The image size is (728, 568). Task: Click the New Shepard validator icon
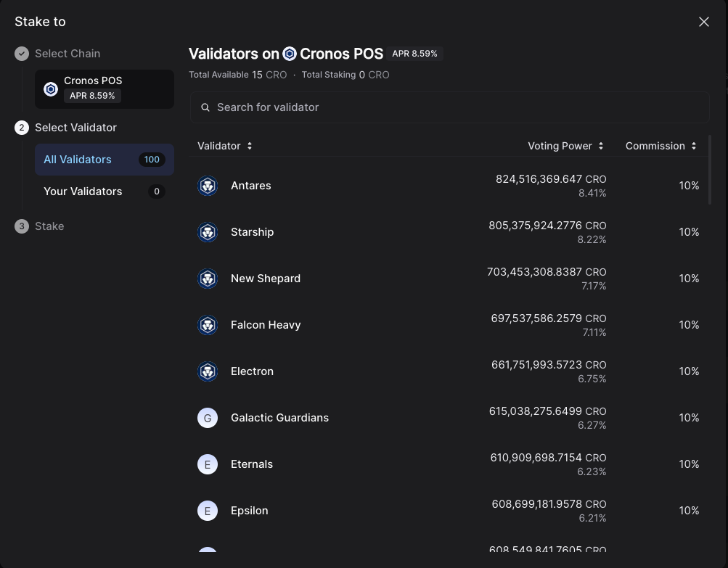(208, 279)
